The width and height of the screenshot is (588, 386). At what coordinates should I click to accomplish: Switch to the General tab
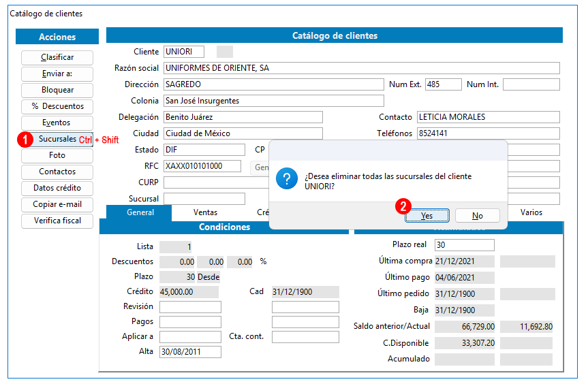(140, 212)
